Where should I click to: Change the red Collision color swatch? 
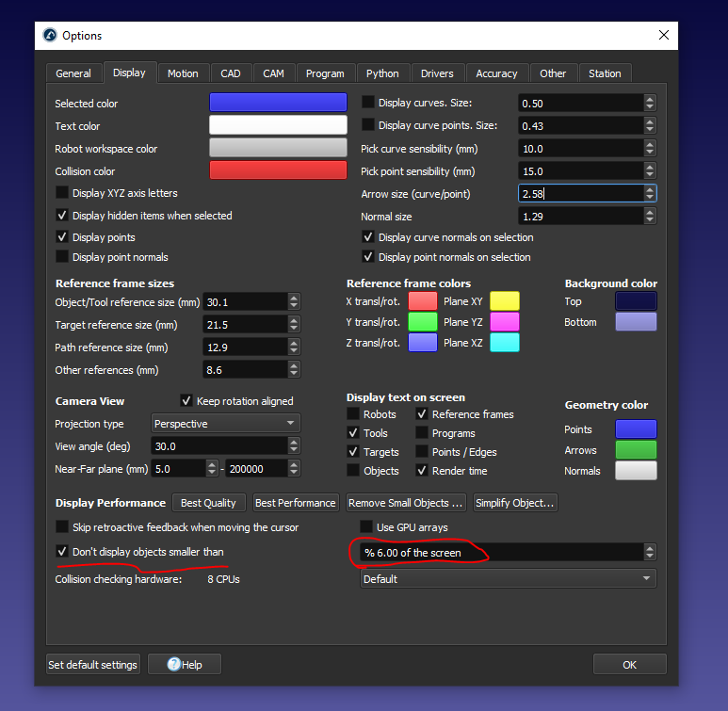[x=278, y=171]
